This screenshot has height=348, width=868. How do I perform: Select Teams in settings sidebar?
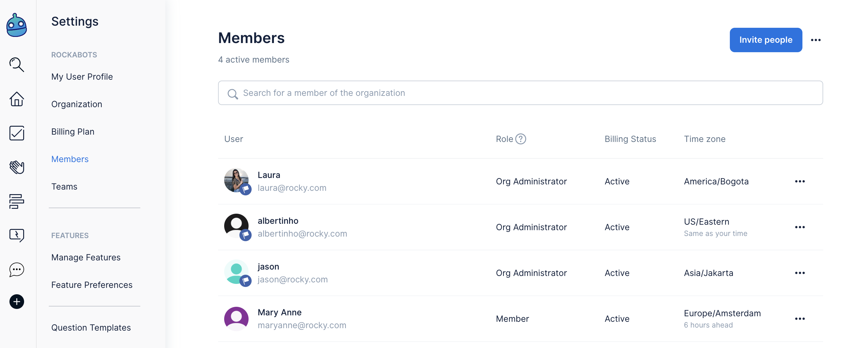(64, 187)
